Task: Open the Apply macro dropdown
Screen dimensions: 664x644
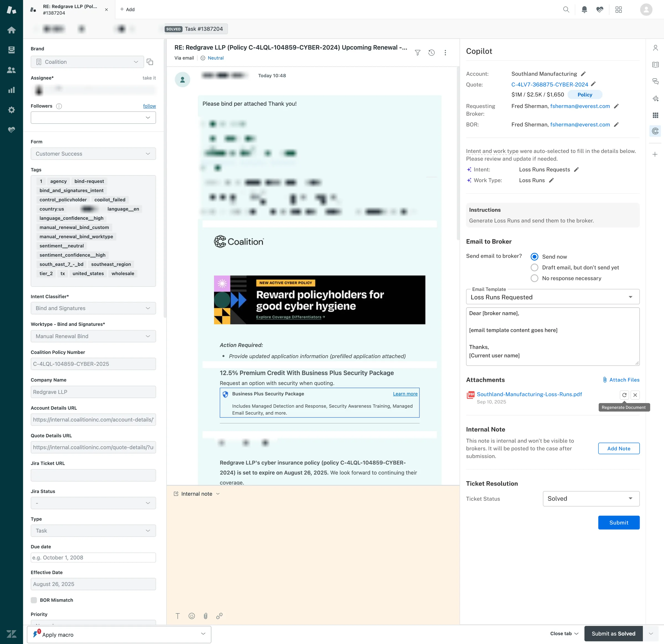Action: tap(119, 635)
